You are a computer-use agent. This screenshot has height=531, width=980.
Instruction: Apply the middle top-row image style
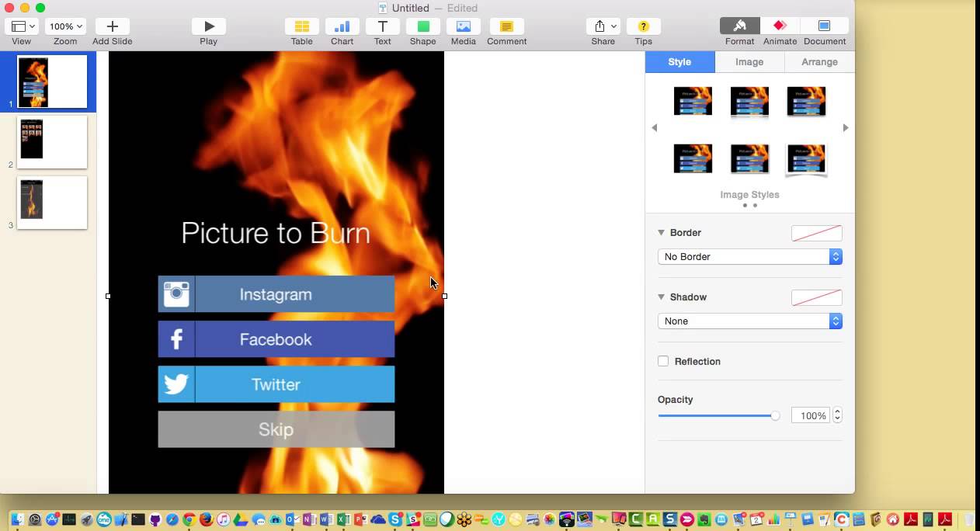[x=749, y=102]
